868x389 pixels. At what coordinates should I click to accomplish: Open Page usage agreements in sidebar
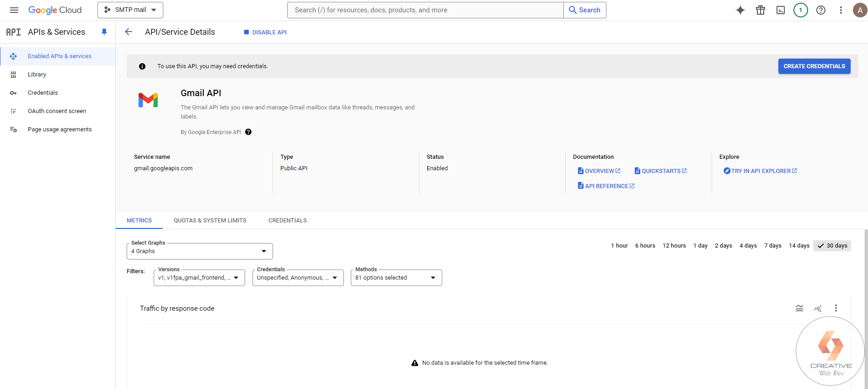58,130
